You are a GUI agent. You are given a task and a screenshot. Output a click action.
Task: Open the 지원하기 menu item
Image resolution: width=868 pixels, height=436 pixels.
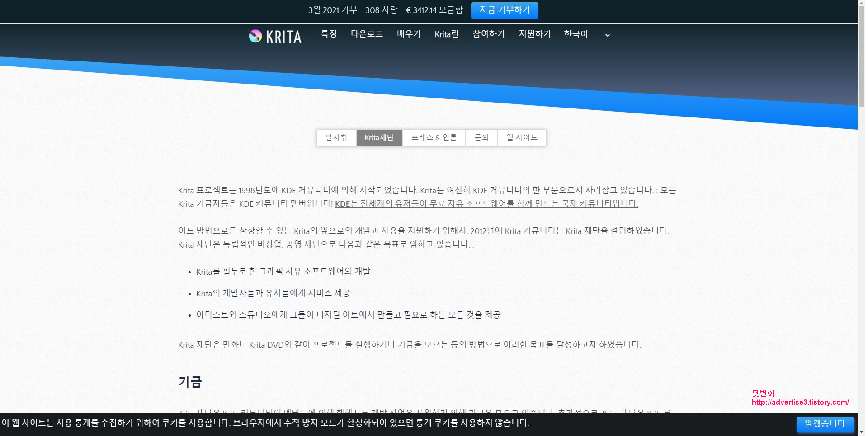coord(535,34)
